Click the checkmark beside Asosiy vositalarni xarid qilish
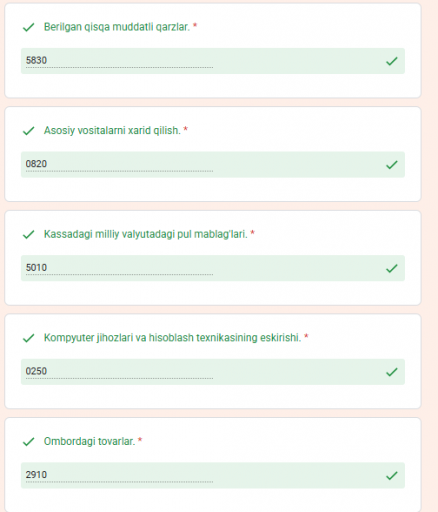The height and width of the screenshot is (512, 438). (29, 131)
